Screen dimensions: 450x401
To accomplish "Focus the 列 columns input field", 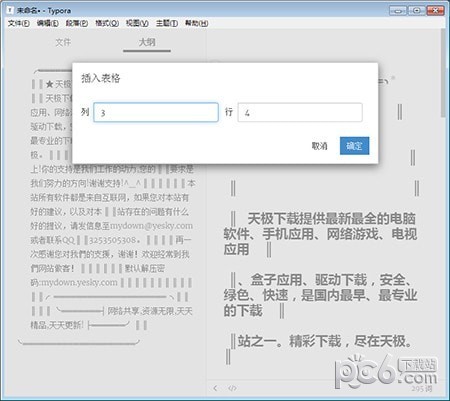I will pos(156,112).
